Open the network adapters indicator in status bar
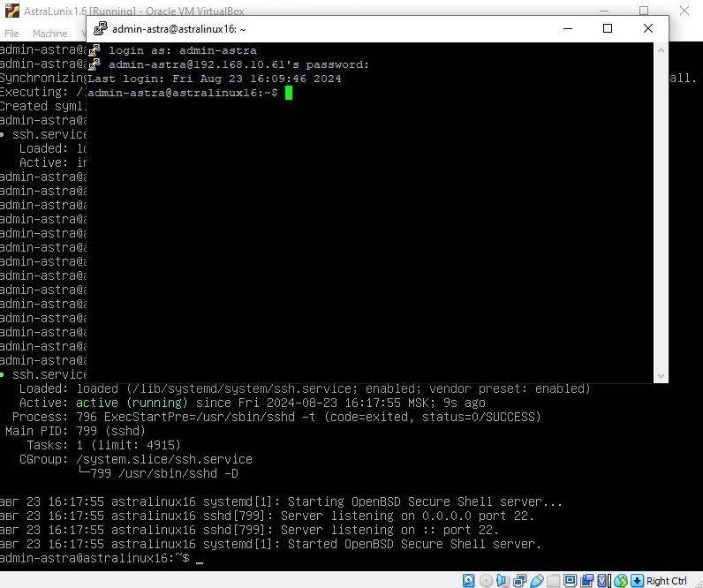 pyautogui.click(x=520, y=580)
